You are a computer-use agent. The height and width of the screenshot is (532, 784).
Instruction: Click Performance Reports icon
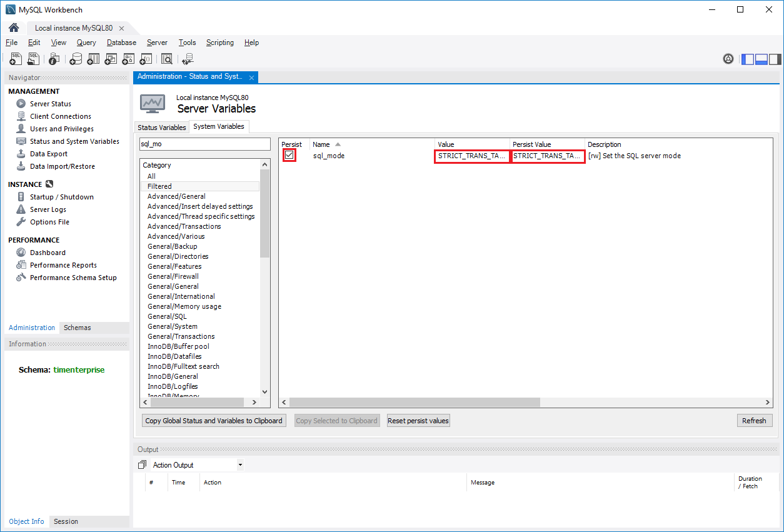(x=21, y=265)
